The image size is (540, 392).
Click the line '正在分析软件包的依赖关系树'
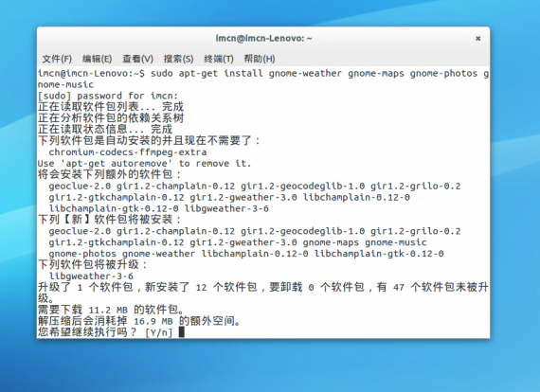click(x=111, y=118)
